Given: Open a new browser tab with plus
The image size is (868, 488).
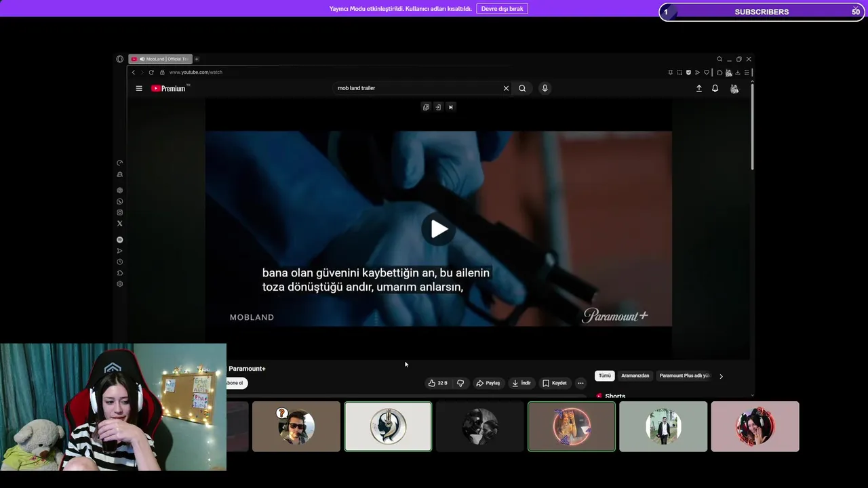Looking at the screenshot, I should 197,59.
